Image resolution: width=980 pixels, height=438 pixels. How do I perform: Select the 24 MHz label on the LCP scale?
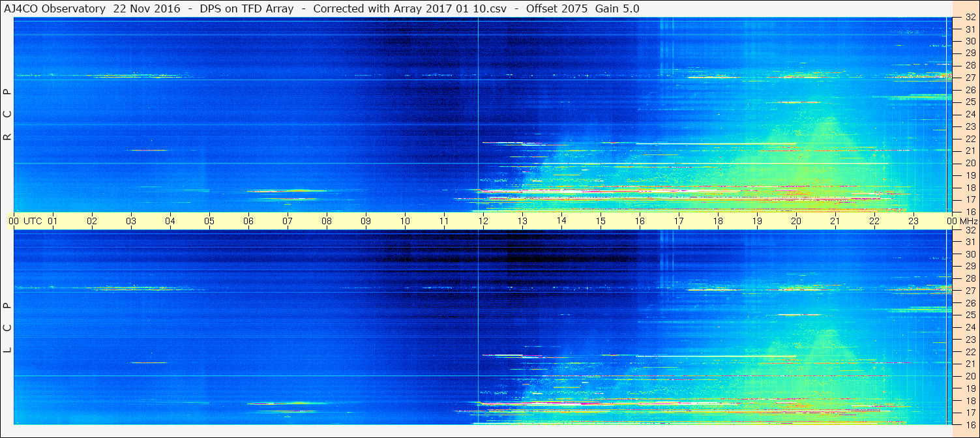click(x=970, y=327)
